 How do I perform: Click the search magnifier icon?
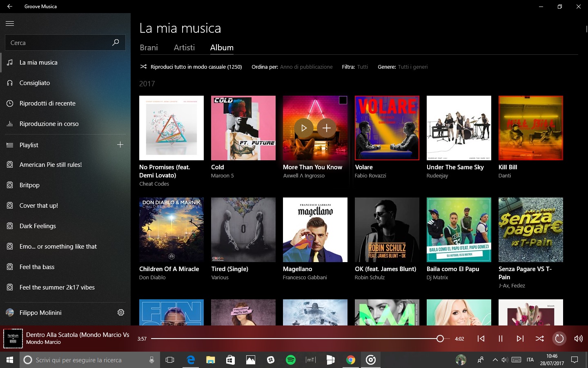pos(116,43)
